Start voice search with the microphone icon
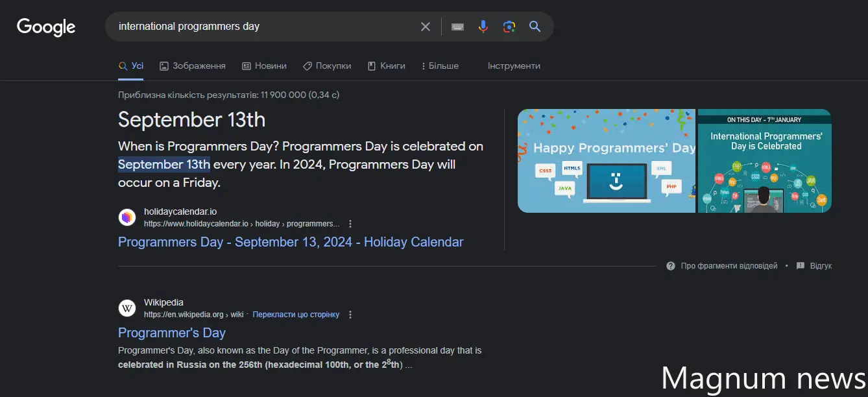 tap(483, 27)
